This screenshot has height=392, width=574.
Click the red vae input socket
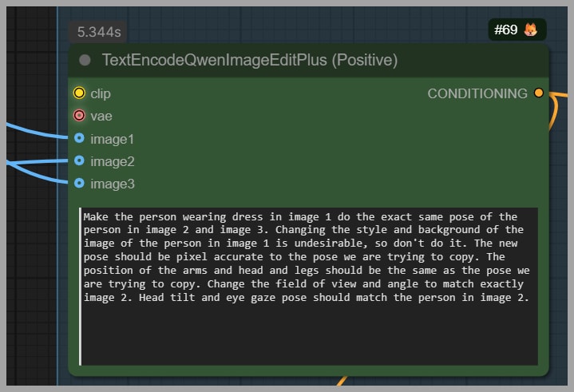point(79,116)
